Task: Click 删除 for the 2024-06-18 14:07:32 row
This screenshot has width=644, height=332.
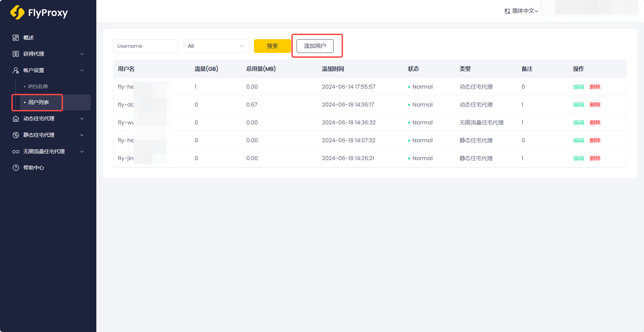Action: [x=595, y=141]
